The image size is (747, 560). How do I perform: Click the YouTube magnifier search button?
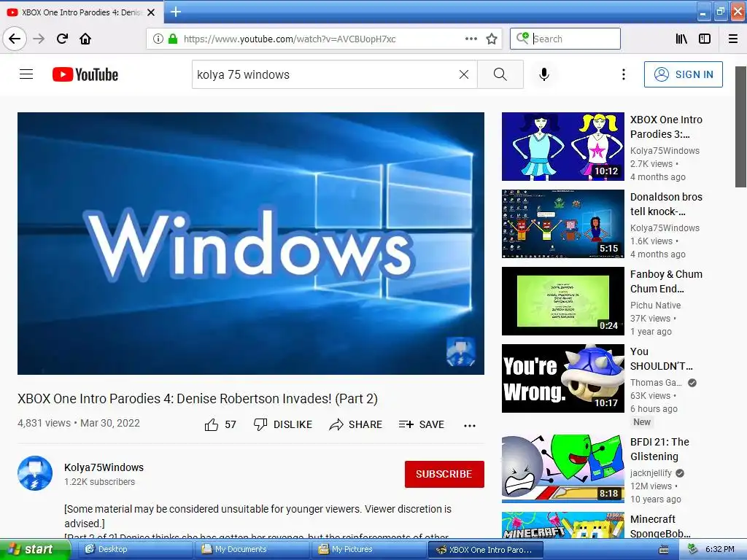pos(500,74)
